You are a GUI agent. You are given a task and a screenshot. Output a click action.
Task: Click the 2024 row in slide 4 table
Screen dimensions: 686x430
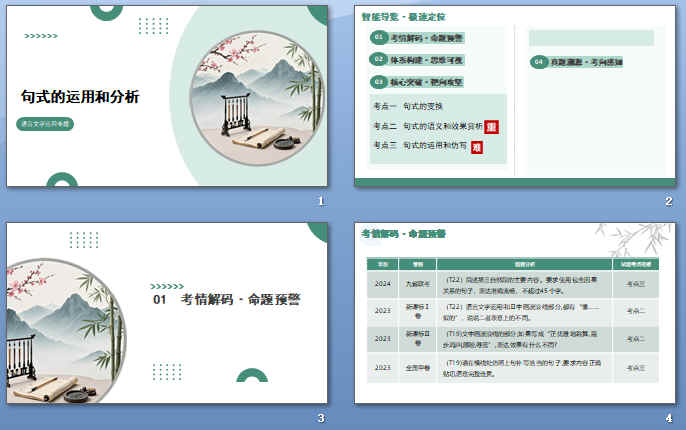pos(512,283)
